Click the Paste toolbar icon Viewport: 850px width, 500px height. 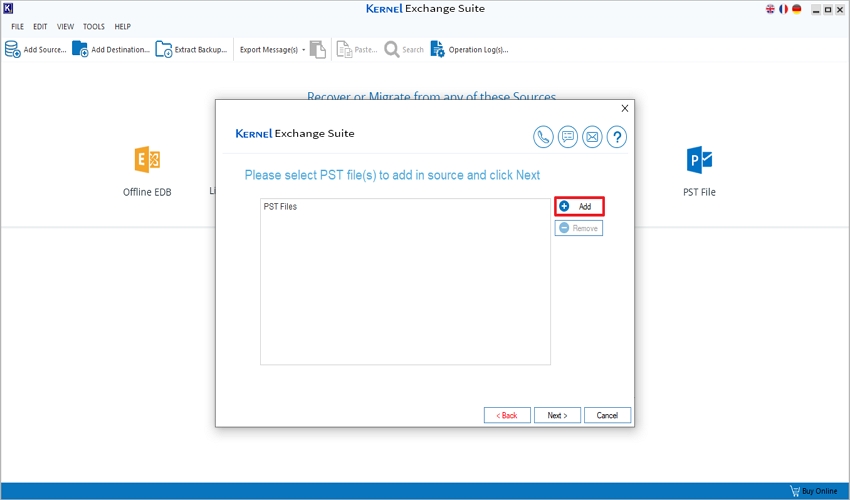click(x=344, y=49)
